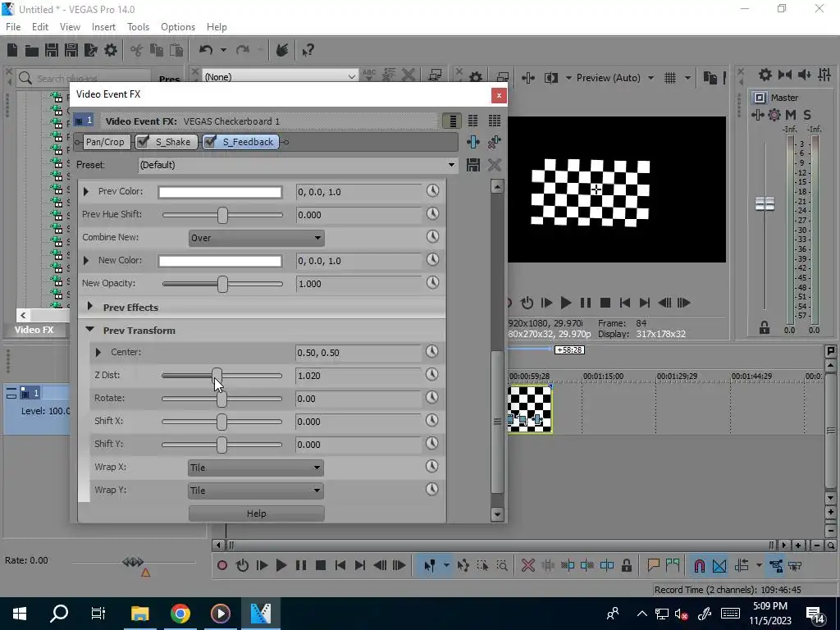Open the Insert menu
The image size is (840, 630).
103,27
